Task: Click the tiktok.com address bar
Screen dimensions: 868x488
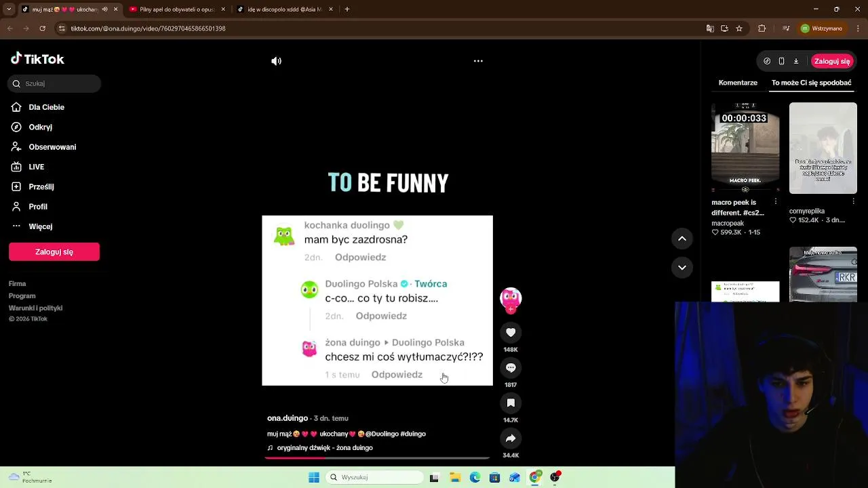Action: click(x=380, y=28)
